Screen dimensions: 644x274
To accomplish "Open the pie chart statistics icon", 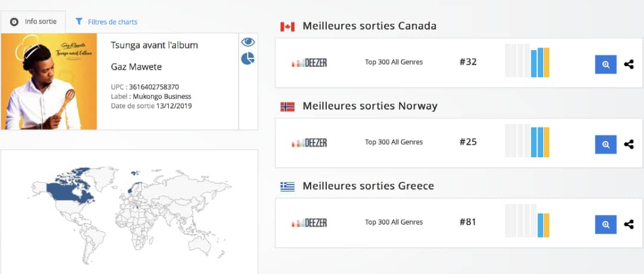I will [247, 58].
